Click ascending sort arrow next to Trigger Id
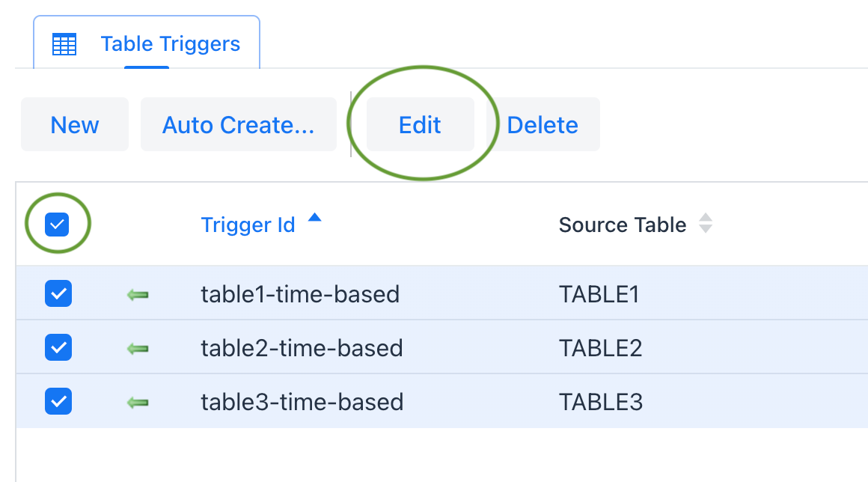Screen dimensions: 868x482 click(314, 217)
